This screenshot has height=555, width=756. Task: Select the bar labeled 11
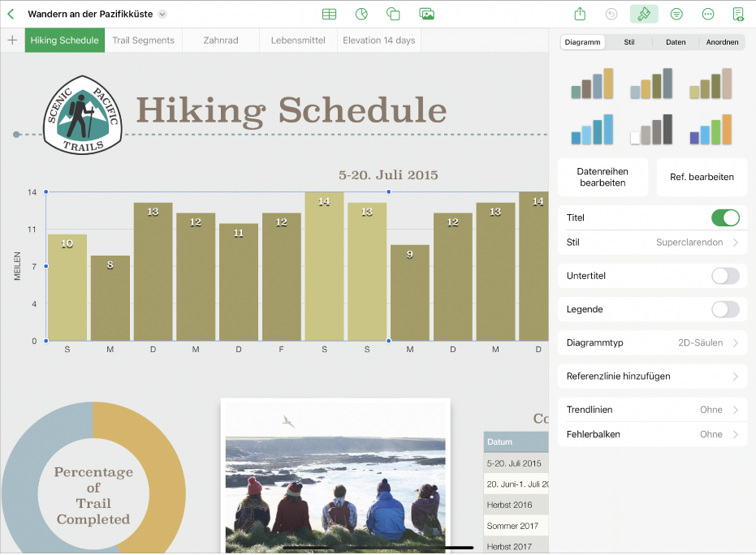click(239, 282)
